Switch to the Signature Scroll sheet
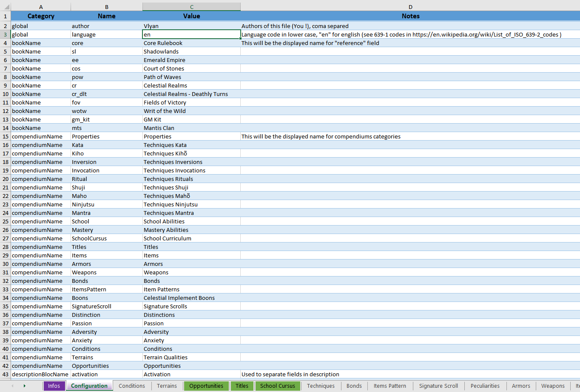 tap(438, 386)
